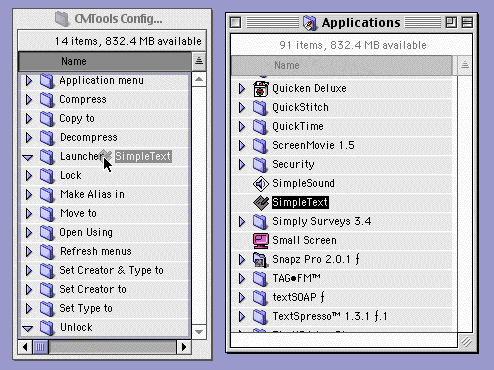Select the Move to folder icon

click(x=47, y=214)
